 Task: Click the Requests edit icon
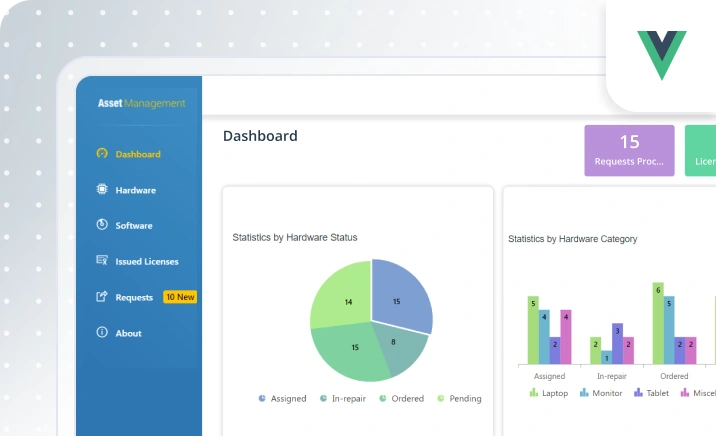point(102,296)
